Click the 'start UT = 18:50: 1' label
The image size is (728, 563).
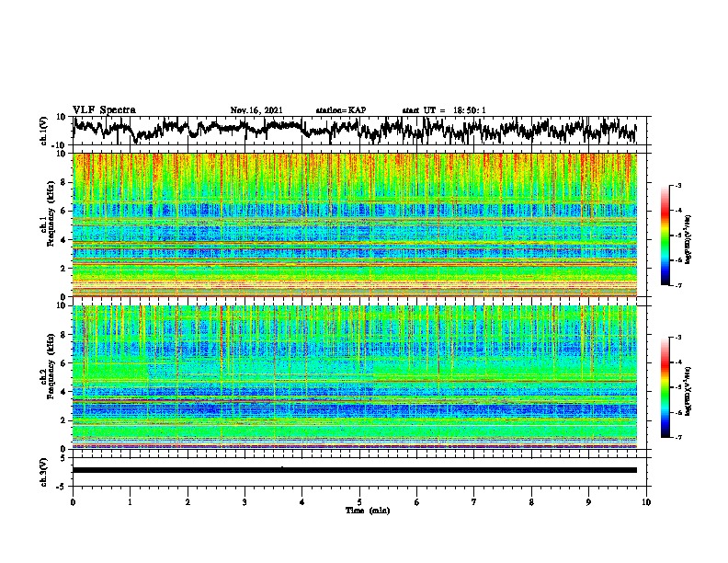click(444, 110)
